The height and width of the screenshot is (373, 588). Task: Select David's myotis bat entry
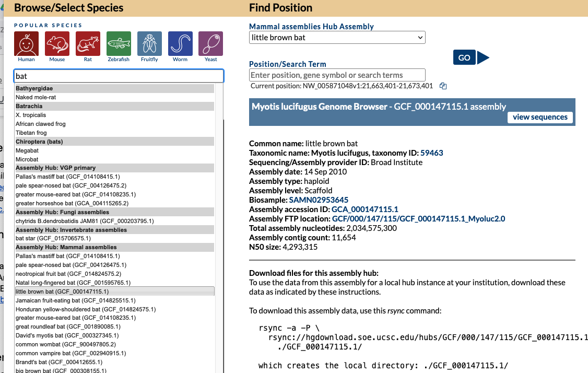tap(115, 335)
